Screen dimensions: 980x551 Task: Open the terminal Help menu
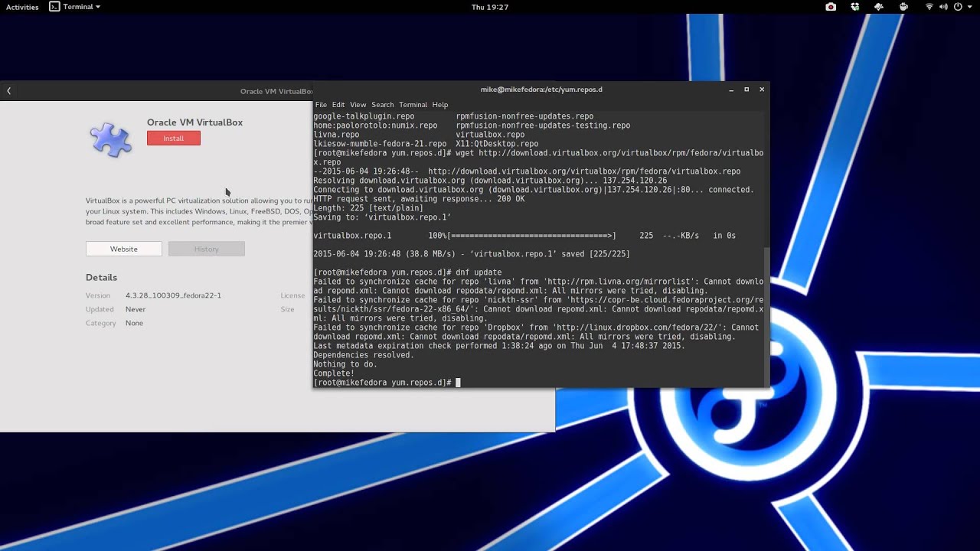coord(440,105)
